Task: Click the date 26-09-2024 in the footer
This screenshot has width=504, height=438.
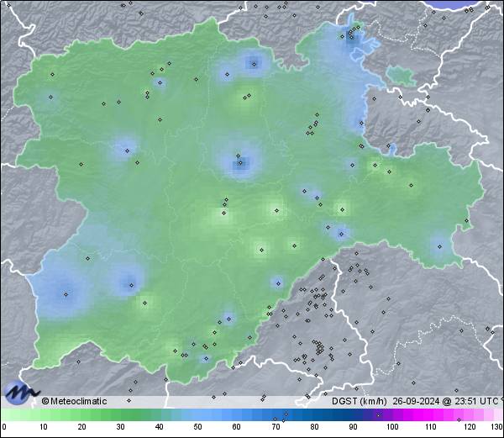Action: pyautogui.click(x=417, y=401)
